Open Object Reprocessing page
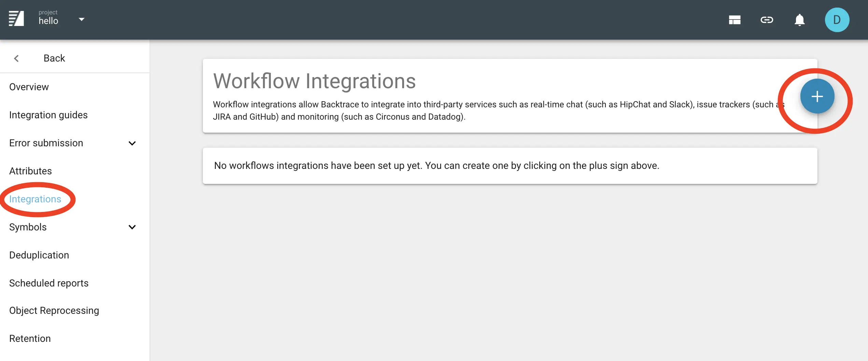The image size is (868, 361). (54, 311)
